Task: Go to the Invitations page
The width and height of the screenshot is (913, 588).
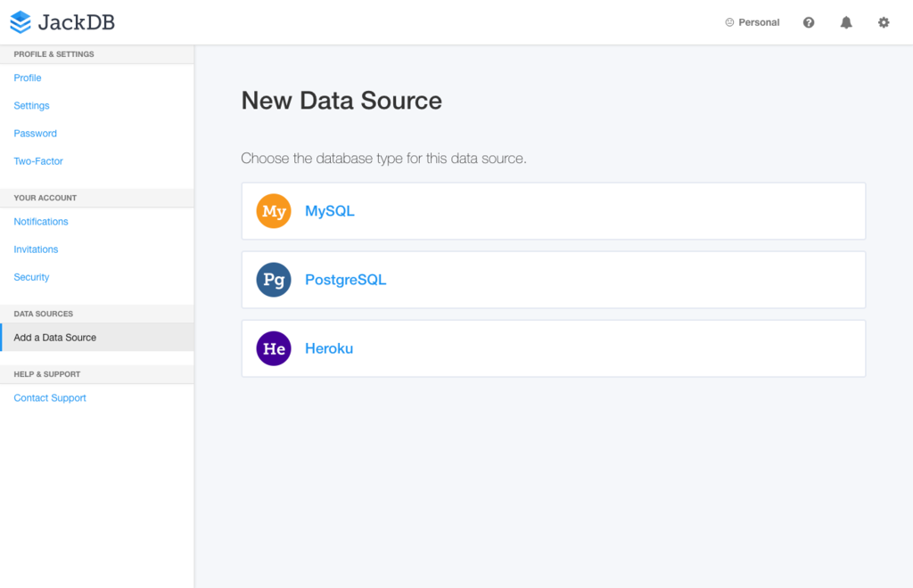Action: 37,249
